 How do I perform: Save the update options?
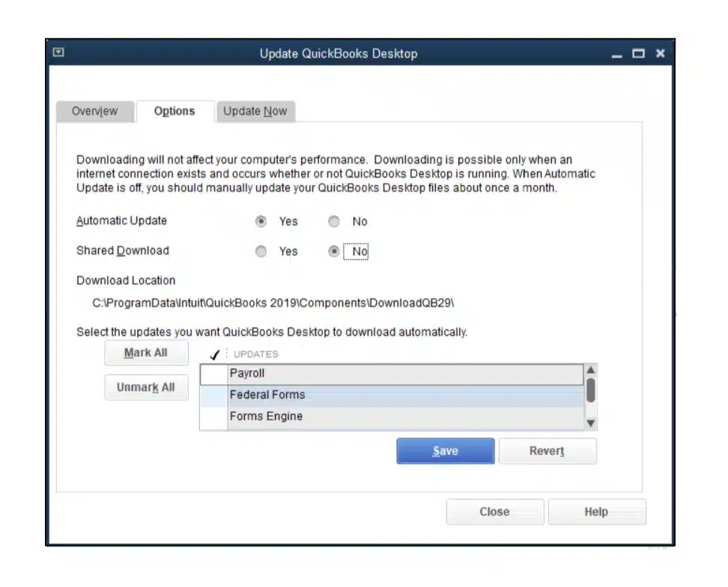[446, 451]
